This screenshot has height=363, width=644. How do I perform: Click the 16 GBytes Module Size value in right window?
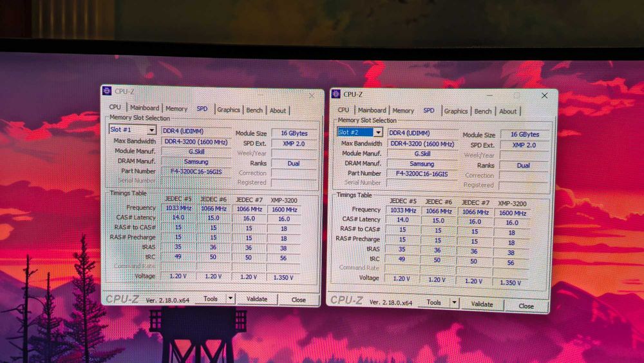pyautogui.click(x=524, y=134)
